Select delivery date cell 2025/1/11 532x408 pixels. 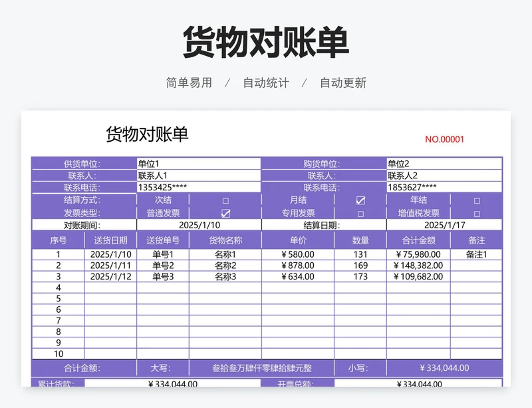pos(110,266)
